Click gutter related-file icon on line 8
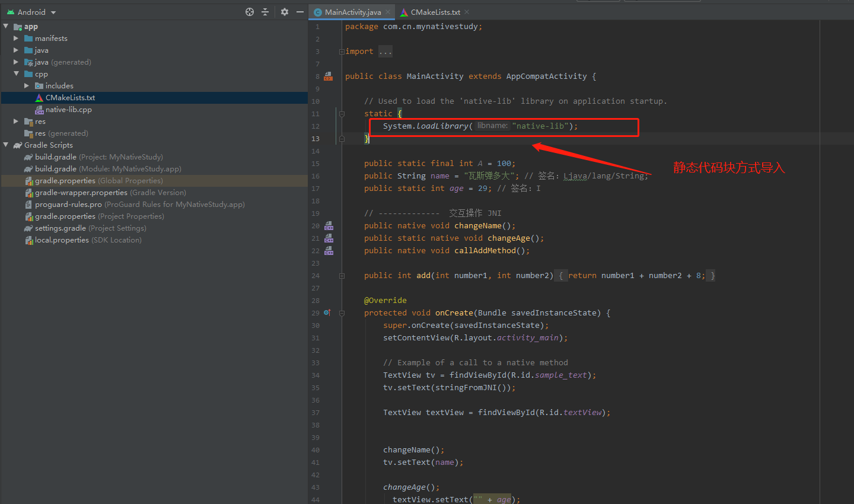 (329, 76)
